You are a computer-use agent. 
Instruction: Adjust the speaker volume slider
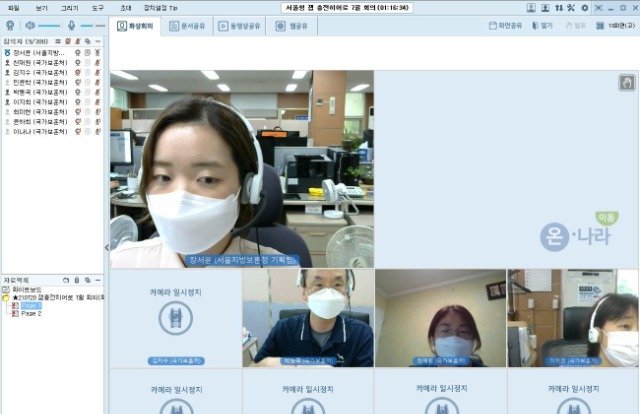click(x=47, y=25)
